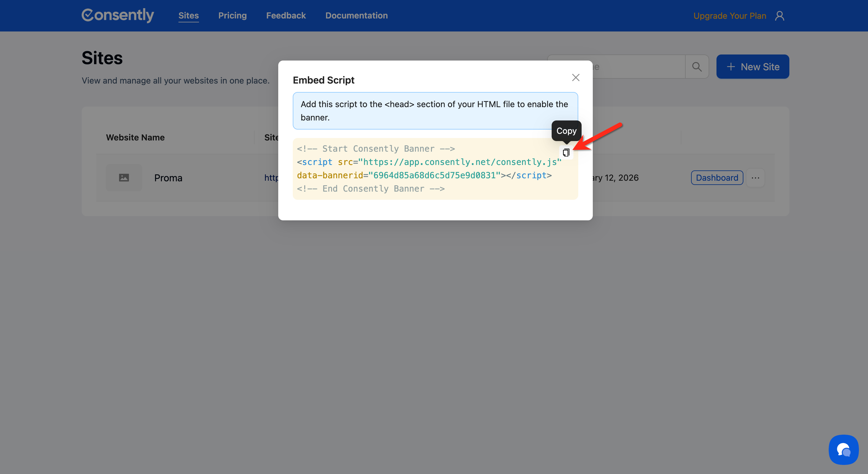This screenshot has width=868, height=474.
Task: Click the Proma site image placeholder
Action: (x=124, y=178)
